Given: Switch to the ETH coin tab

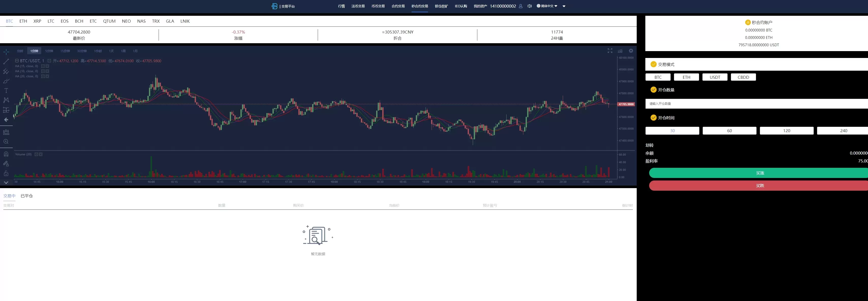Looking at the screenshot, I should [x=23, y=21].
